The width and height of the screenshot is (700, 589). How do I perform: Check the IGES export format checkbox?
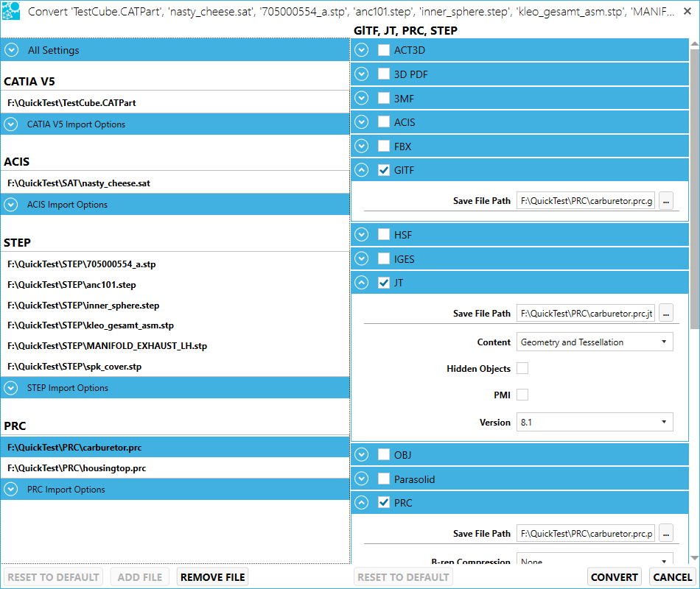pos(384,259)
